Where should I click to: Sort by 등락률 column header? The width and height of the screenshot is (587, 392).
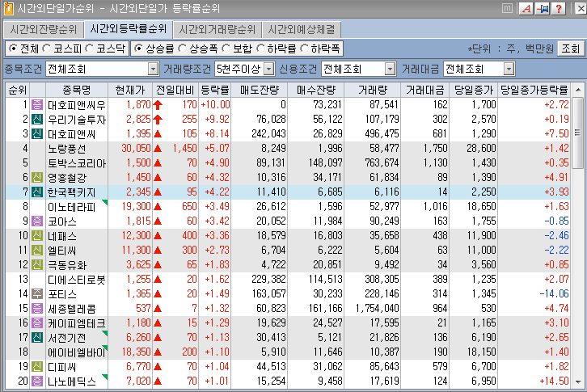tap(214, 90)
